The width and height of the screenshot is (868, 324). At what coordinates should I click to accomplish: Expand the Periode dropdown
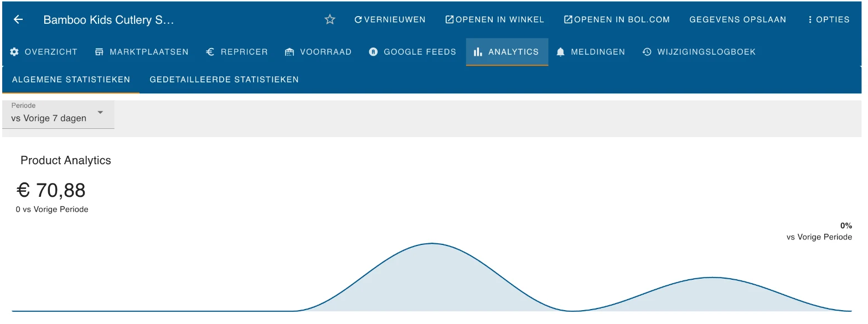[58, 114]
